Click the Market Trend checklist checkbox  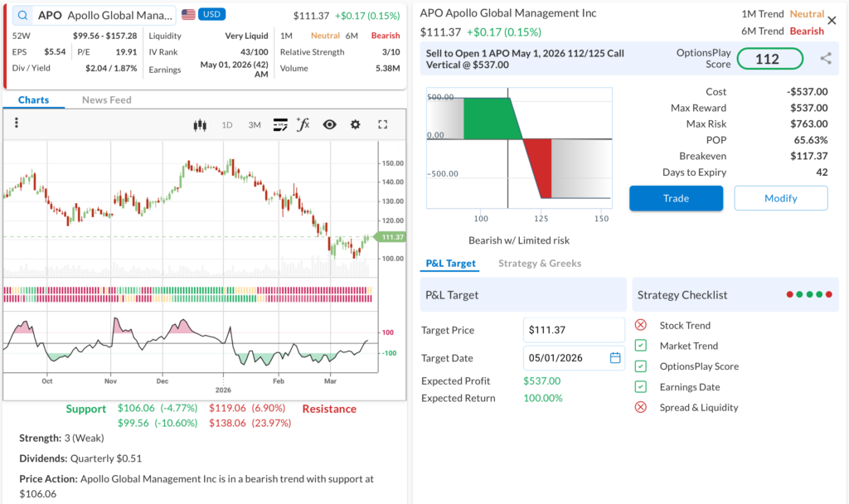(641, 346)
